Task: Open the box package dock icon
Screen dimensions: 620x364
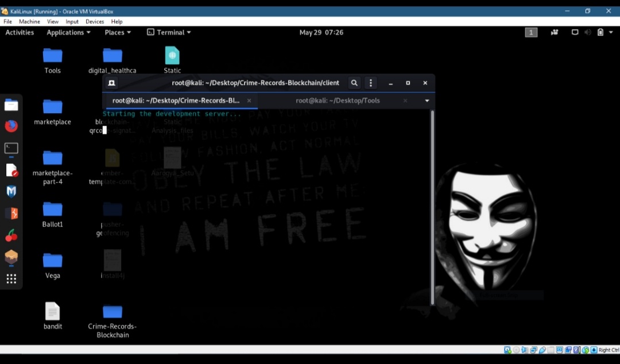Action: 11,257
